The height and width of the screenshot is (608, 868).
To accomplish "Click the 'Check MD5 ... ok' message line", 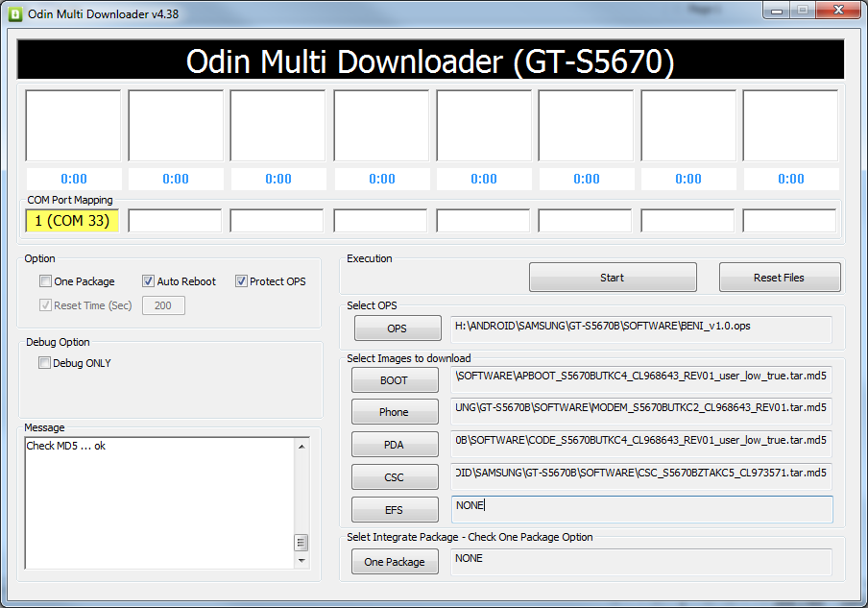I will pos(66,446).
